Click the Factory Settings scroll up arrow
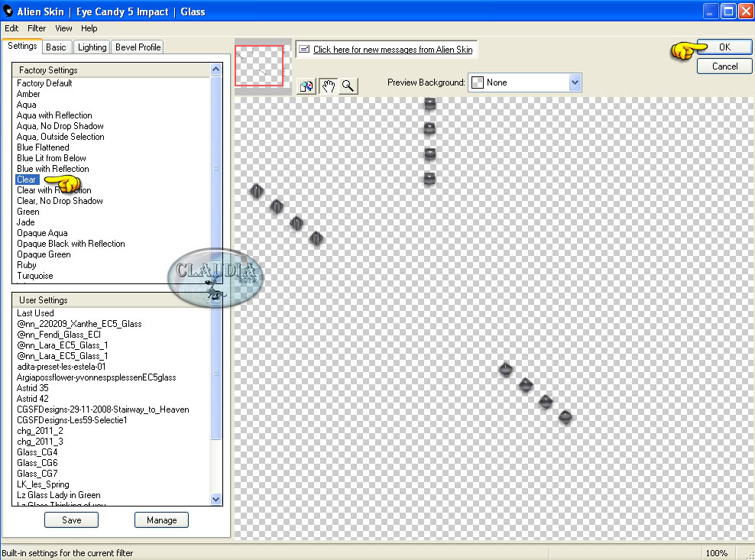755x560 pixels. (x=215, y=70)
